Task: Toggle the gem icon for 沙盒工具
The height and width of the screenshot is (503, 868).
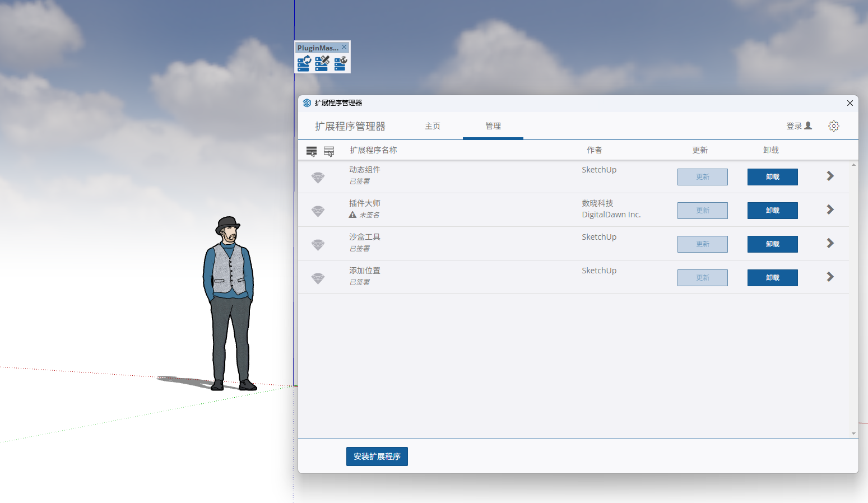Action: point(318,245)
